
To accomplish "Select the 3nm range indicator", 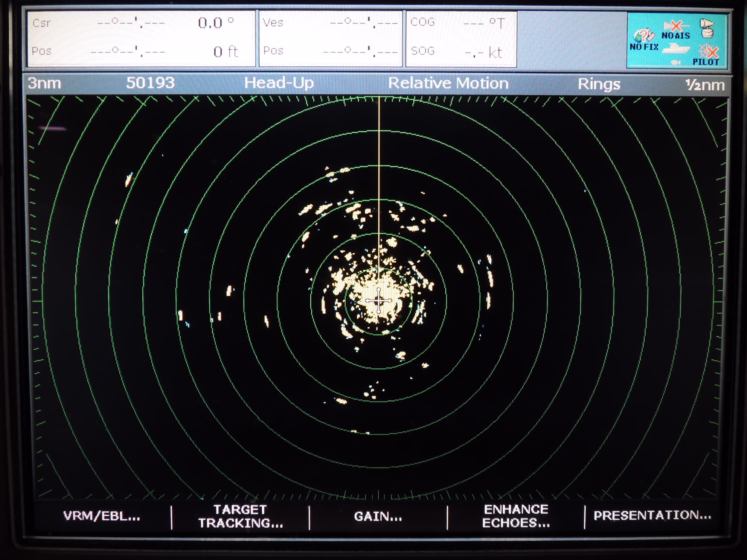I will tap(44, 83).
